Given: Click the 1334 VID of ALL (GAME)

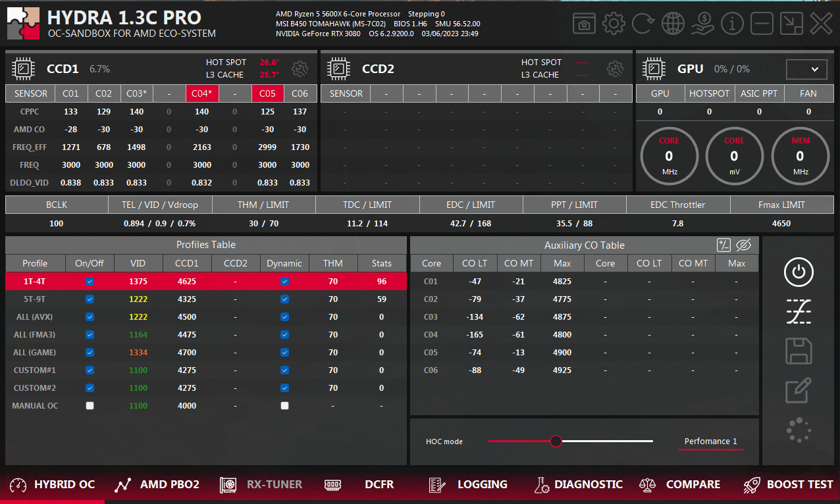Looking at the screenshot, I should [138, 353].
